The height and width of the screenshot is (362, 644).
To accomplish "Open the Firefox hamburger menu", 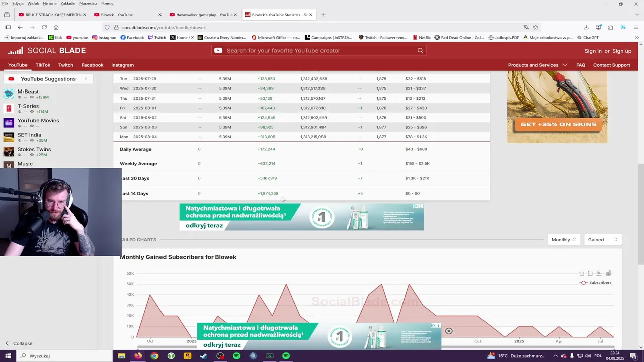I will tap(636, 27).
